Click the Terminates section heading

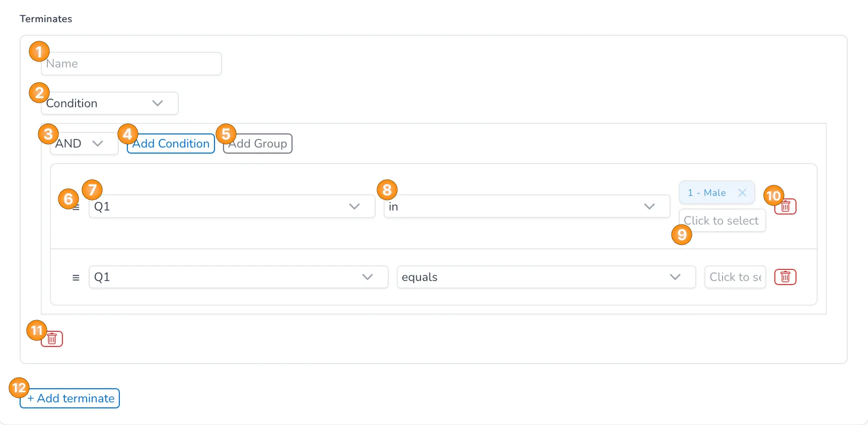[46, 19]
